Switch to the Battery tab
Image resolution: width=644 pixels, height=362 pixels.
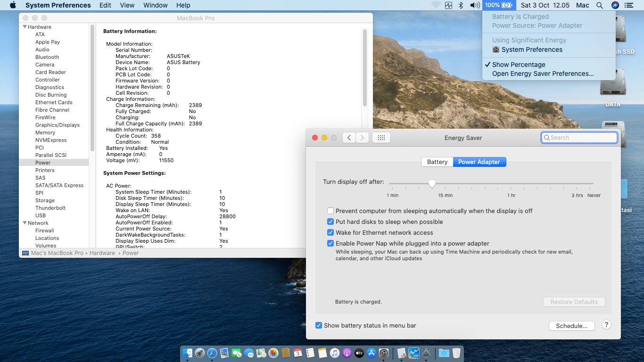click(x=437, y=162)
